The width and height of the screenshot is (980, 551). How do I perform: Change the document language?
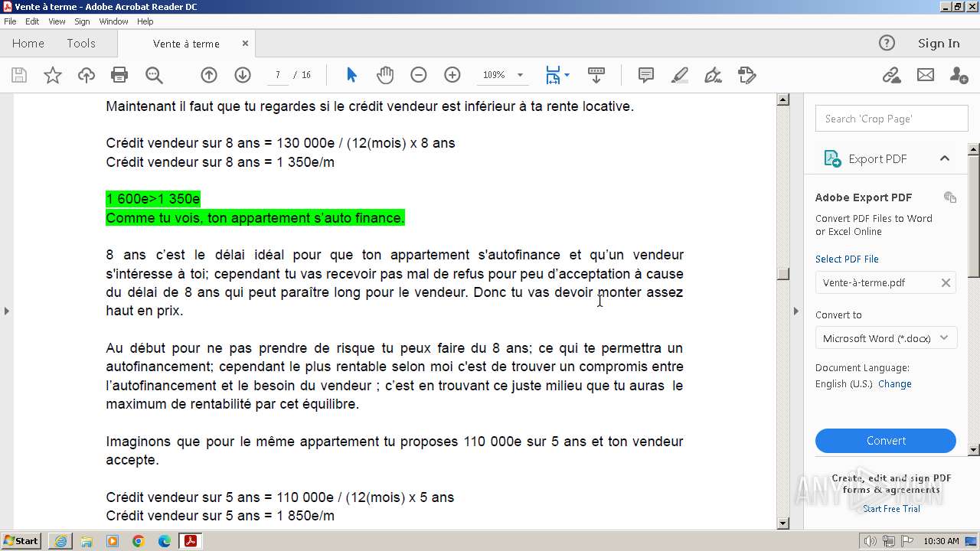coord(894,384)
